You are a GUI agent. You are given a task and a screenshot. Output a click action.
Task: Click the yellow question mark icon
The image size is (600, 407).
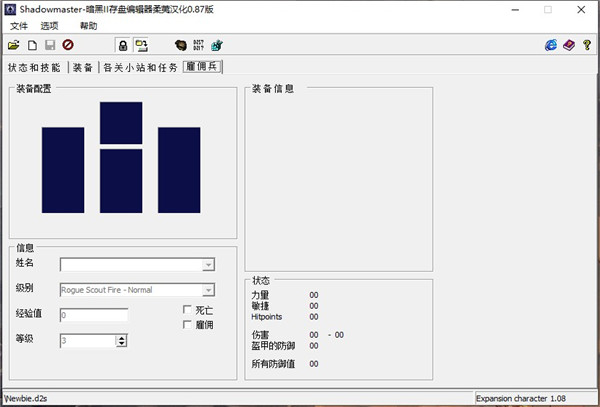(x=587, y=45)
